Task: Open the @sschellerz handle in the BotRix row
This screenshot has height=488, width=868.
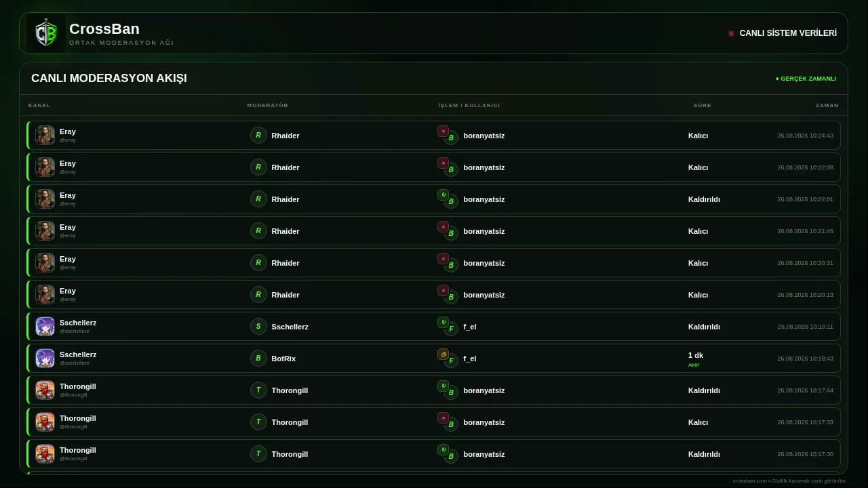Action: coord(75,363)
